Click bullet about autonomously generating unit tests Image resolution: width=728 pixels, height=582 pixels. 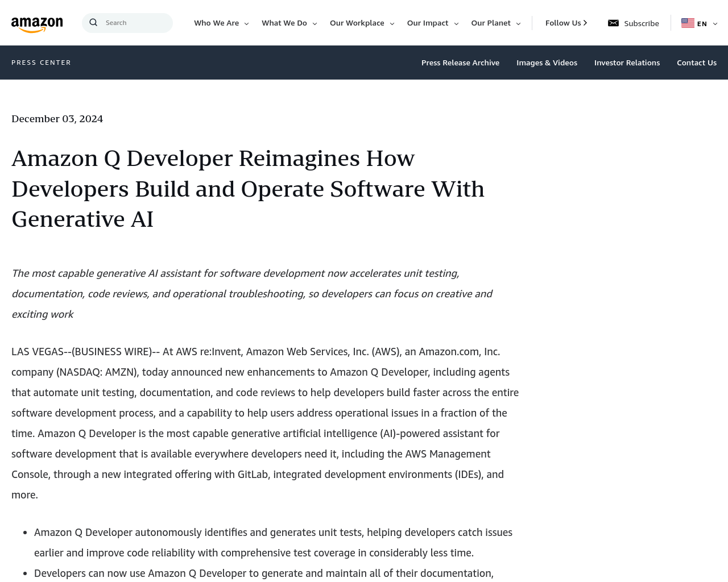click(x=273, y=542)
